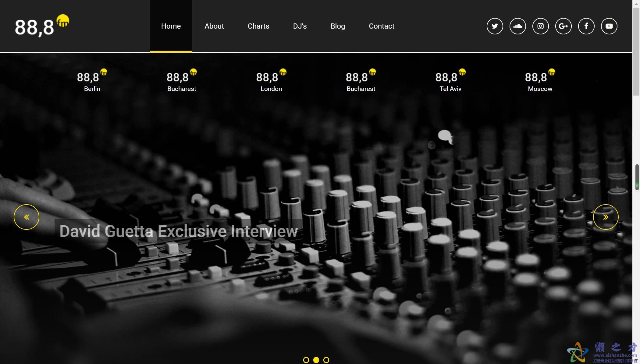Advance slider with right double-arrow button
Screen dimensions: 640x364
[606, 217]
